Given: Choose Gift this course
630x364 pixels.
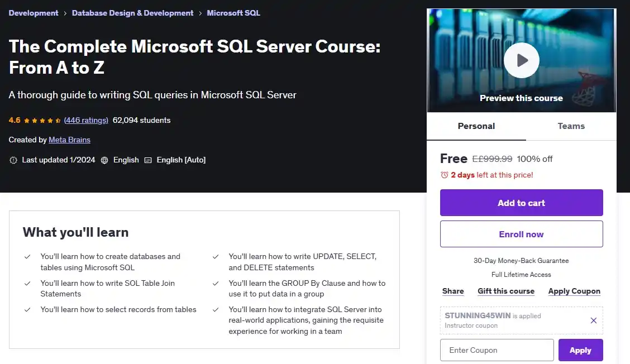Looking at the screenshot, I should [506, 291].
